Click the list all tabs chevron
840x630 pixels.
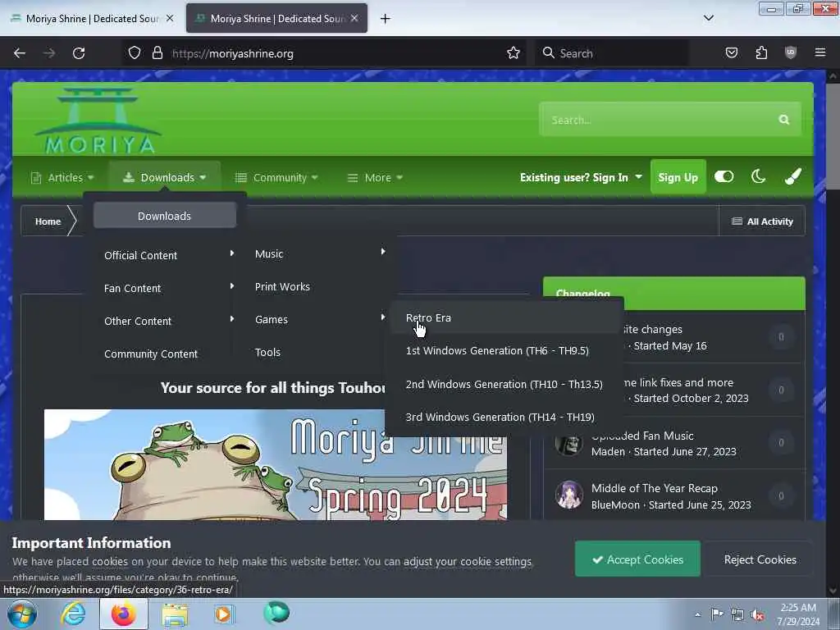[708, 18]
